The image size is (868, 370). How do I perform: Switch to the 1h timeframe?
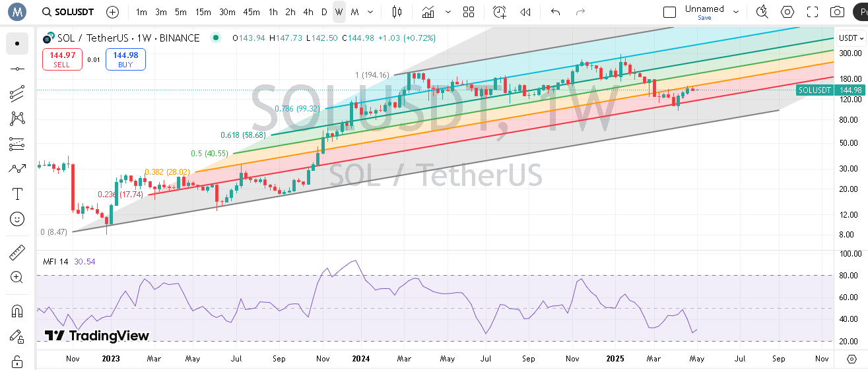[273, 12]
